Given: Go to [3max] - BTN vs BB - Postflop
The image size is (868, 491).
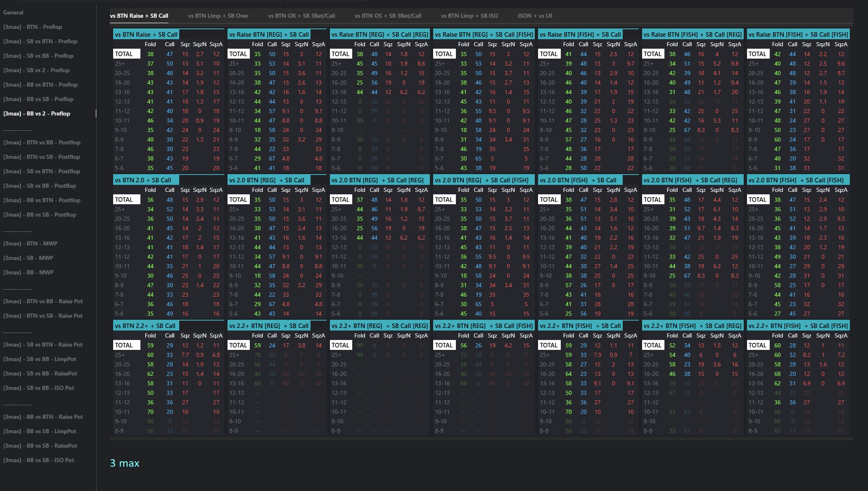Looking at the screenshot, I should coord(42,142).
